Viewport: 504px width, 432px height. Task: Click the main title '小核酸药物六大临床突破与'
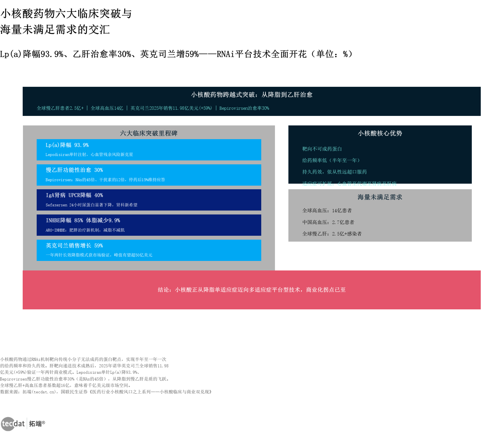click(x=66, y=13)
